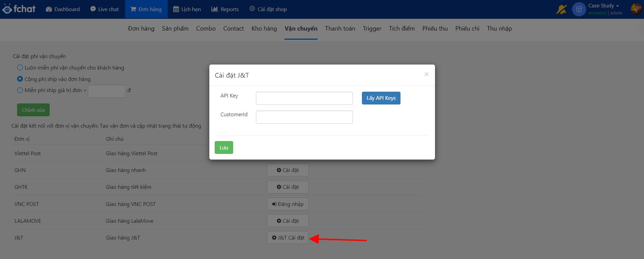This screenshot has width=644, height=259.
Task: Click the muted notification bell icon
Action: 561,9
